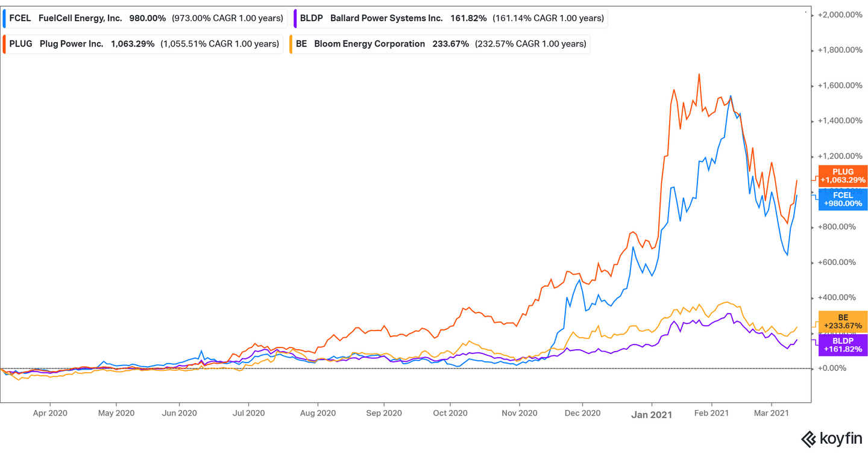Click the yellow BE +233.67% badge
The image size is (868, 454).
click(842, 321)
